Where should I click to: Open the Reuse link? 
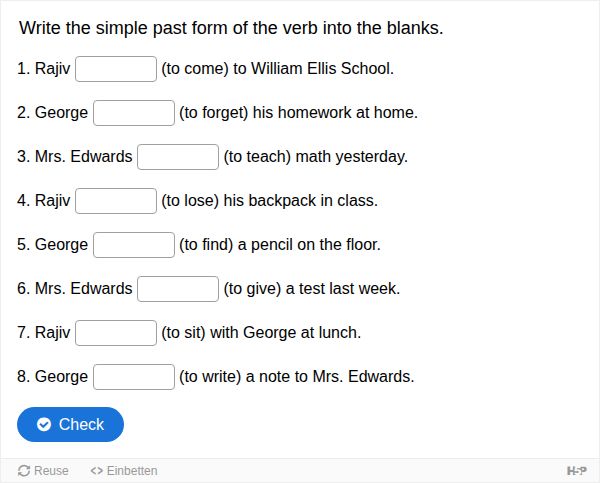point(43,471)
